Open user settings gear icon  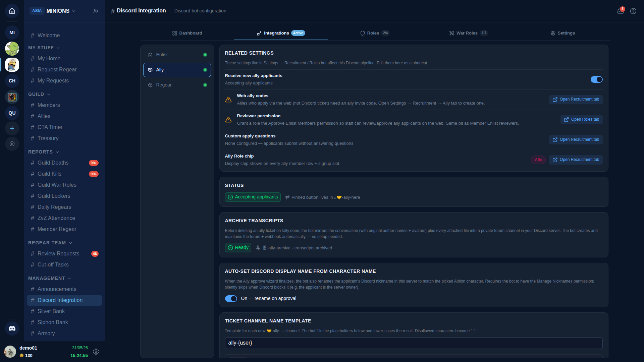pos(96,352)
